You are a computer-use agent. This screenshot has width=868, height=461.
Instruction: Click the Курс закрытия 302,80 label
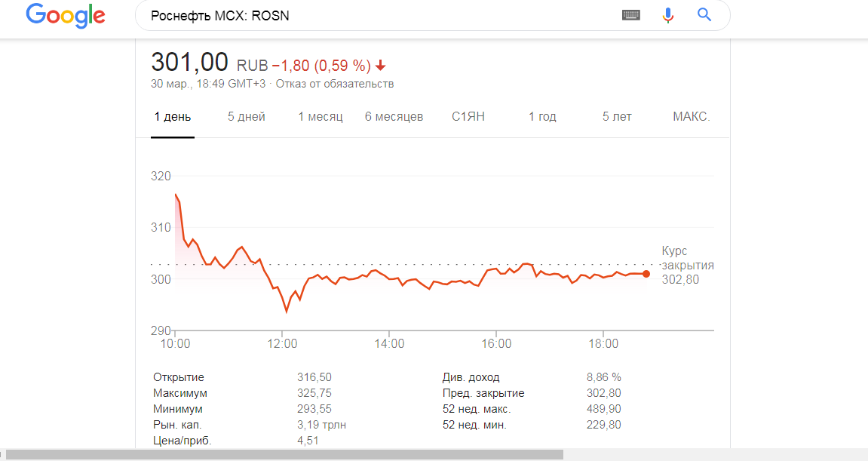point(688,266)
